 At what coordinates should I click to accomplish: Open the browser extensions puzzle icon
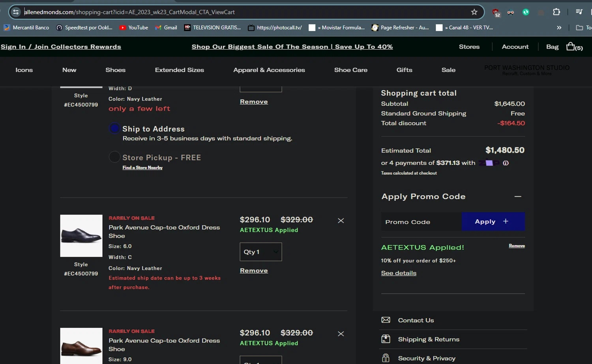(x=556, y=12)
